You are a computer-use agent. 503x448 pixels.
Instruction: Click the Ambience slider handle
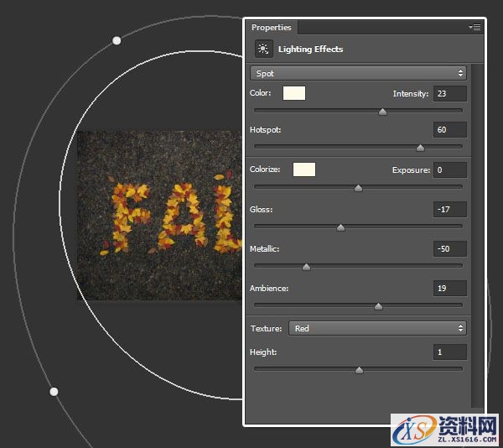click(x=378, y=306)
